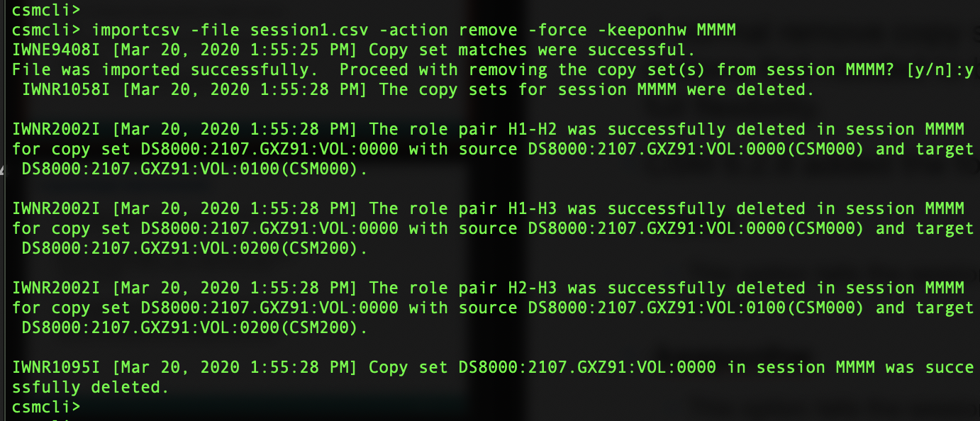Click the -keeponhw option in command
Viewport: 980px width, 421px height.
[x=642, y=30]
